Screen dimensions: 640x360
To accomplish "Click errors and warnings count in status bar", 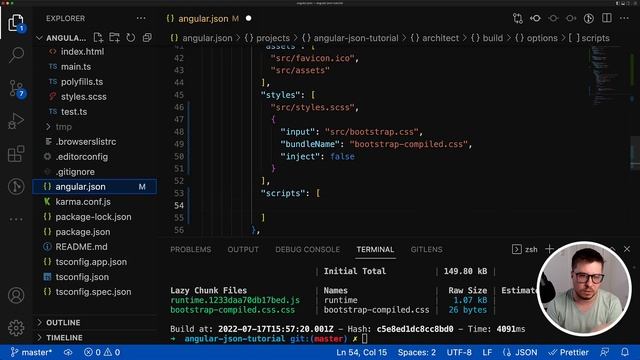I will tap(102, 352).
